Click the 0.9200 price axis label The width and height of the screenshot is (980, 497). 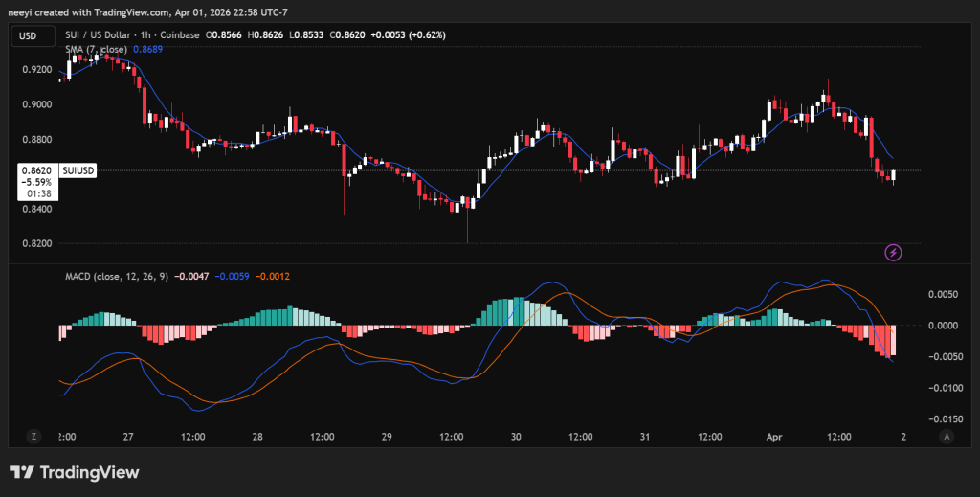point(35,70)
